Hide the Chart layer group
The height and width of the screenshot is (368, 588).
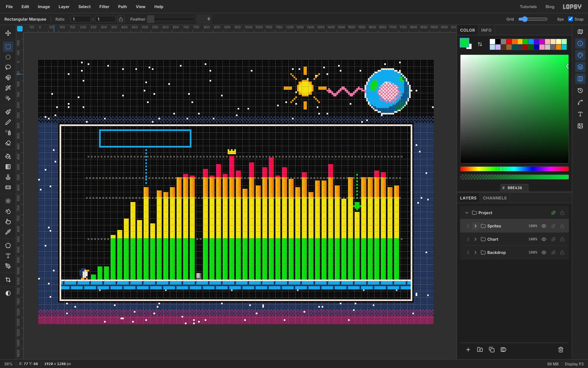[x=544, y=239]
